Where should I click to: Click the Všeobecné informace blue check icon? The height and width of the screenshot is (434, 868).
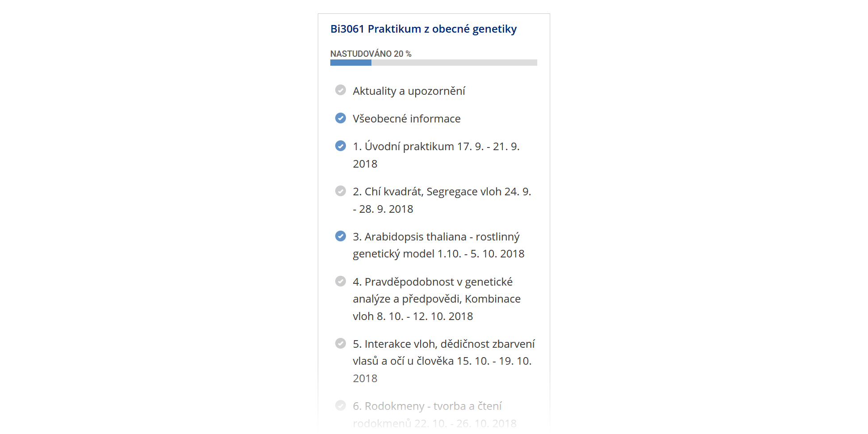coord(340,118)
